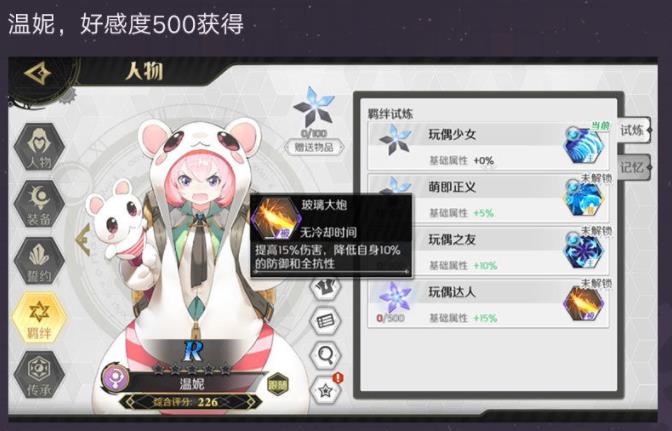
Task: Select the highlighted 羁绊 bond icon
Action: pyautogui.click(x=39, y=318)
